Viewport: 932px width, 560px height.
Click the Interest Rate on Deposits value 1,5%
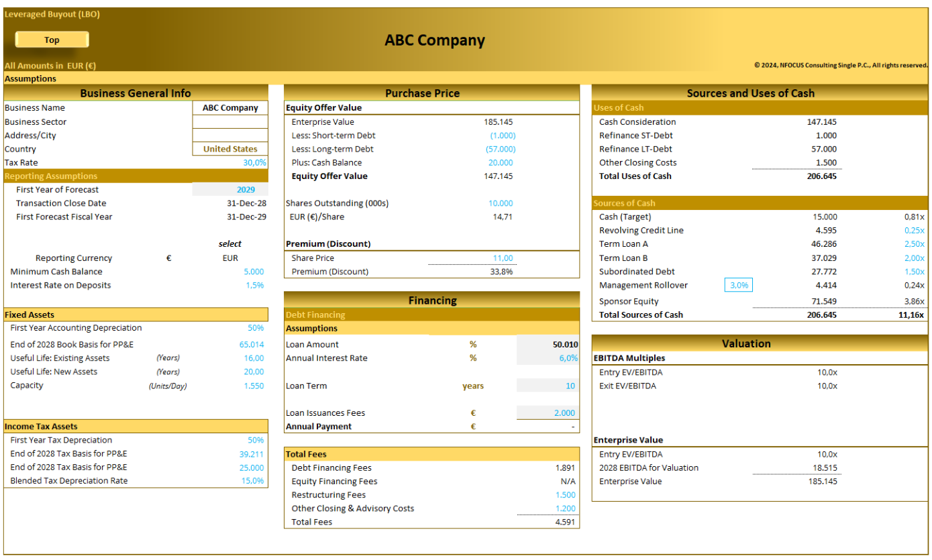point(256,285)
